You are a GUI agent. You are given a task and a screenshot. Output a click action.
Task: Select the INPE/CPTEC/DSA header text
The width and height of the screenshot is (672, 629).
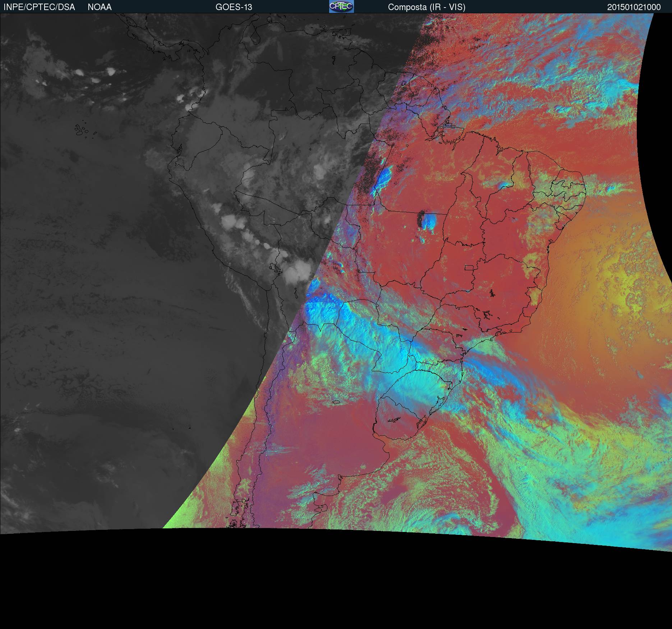39,7
